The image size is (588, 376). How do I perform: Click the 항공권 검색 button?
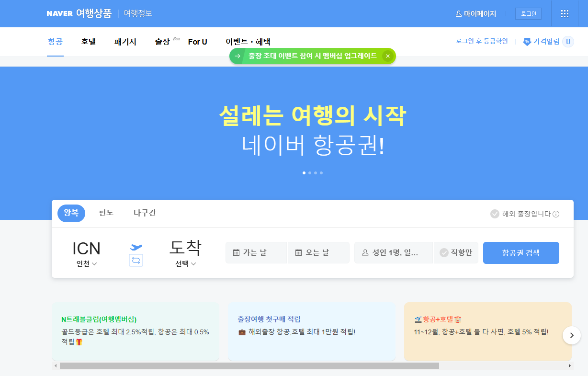tap(521, 253)
